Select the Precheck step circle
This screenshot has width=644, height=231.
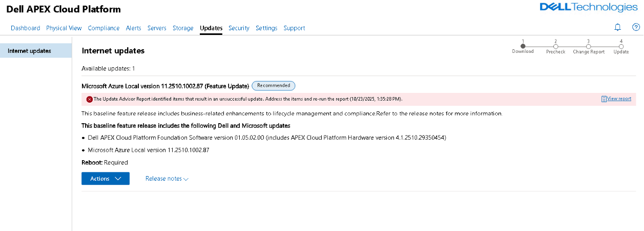click(x=555, y=46)
